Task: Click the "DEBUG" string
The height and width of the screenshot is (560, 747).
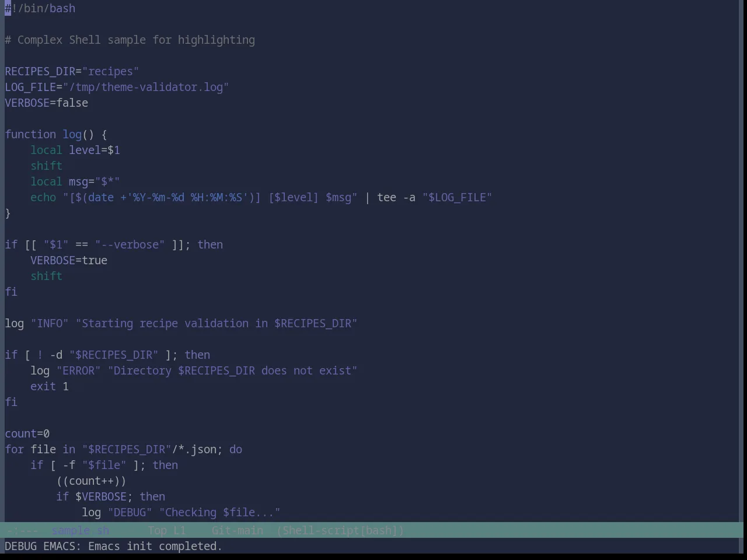Action: pyautogui.click(x=130, y=513)
